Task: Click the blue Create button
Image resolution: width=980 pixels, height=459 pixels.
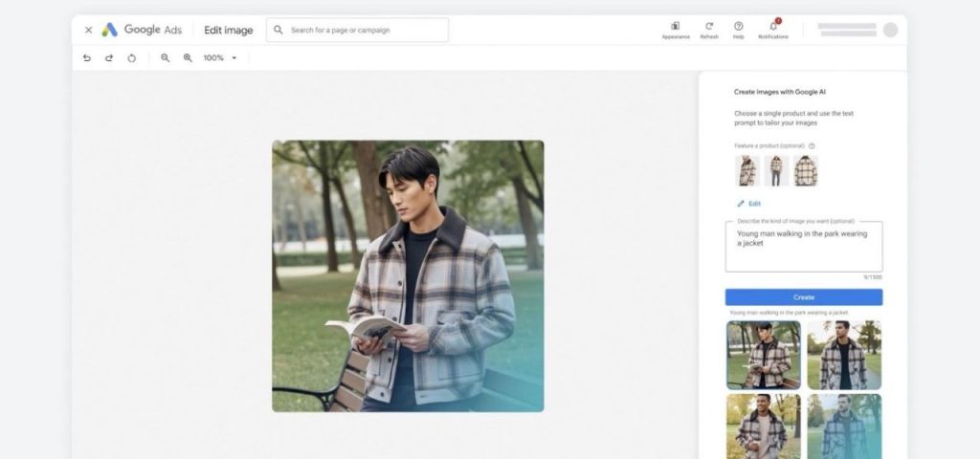Action: 804,297
